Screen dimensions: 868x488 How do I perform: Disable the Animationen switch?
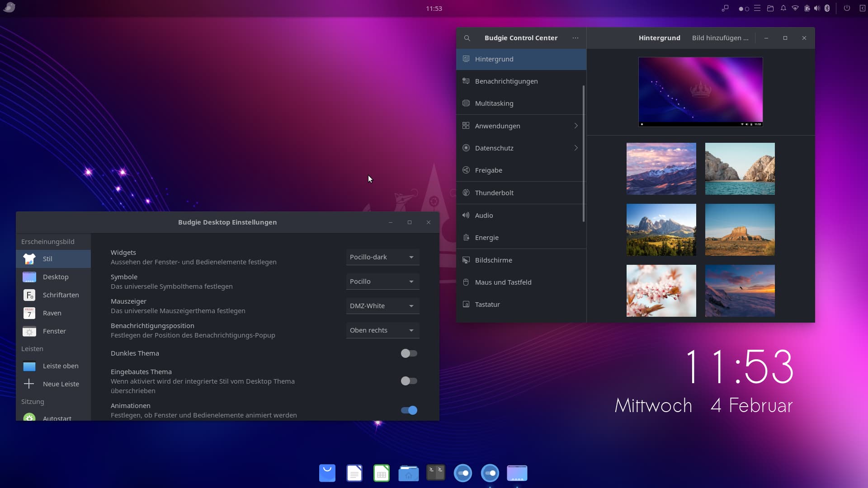[409, 410]
